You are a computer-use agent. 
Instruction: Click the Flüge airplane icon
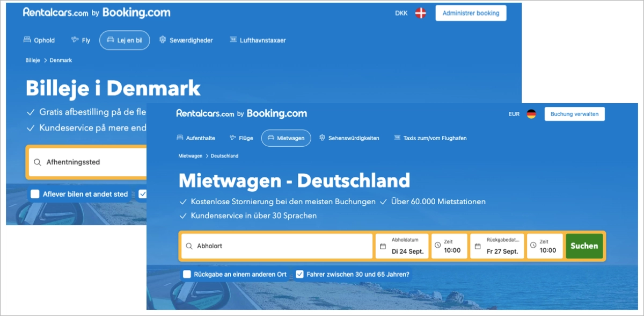tap(232, 138)
